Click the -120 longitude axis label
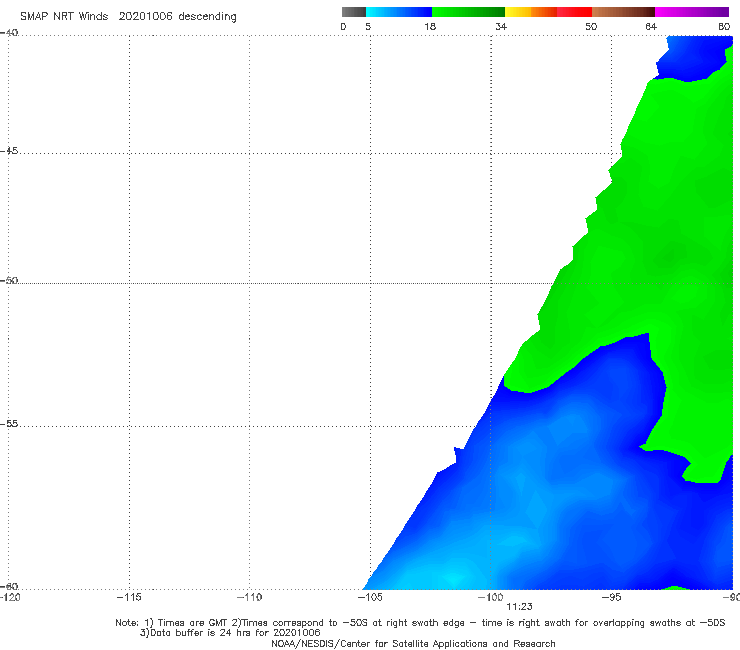Viewport: 740px width, 650px height. pos(10,597)
